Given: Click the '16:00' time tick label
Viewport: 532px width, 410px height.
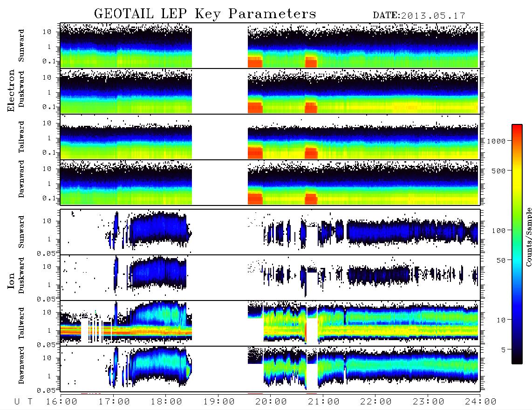Looking at the screenshot, I should [61, 402].
